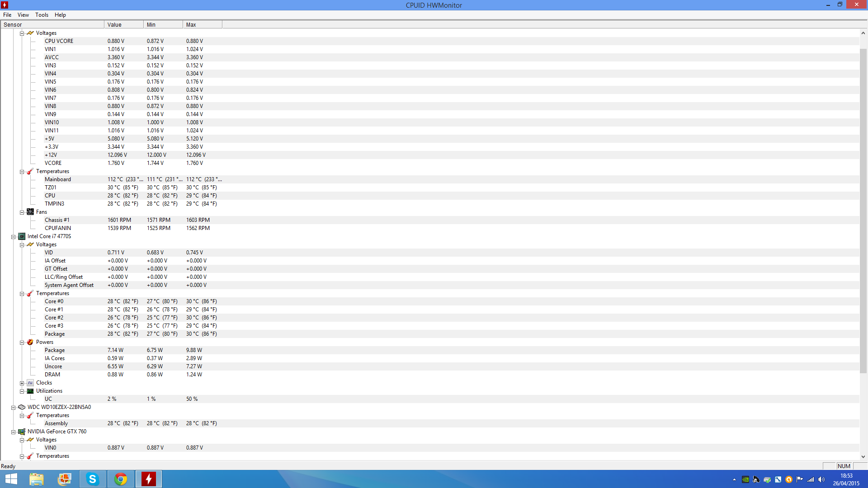Click the Powers flame icon
The image size is (868, 488).
[30, 342]
